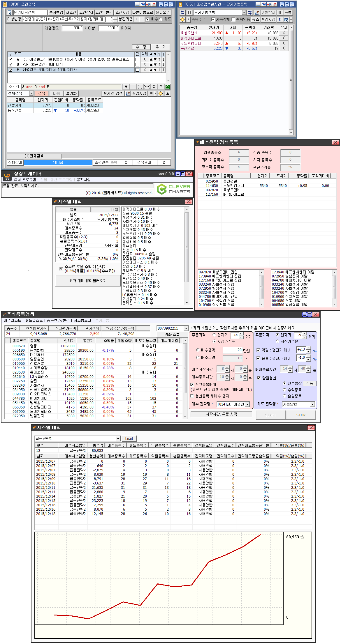341x644 pixels.
Task: Select the 수익종목 radio button
Action: [284, 390]
